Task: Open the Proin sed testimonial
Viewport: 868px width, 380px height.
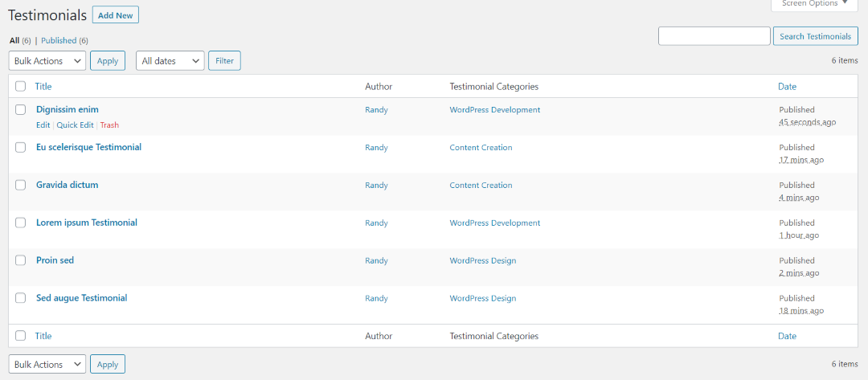Action: pos(55,260)
